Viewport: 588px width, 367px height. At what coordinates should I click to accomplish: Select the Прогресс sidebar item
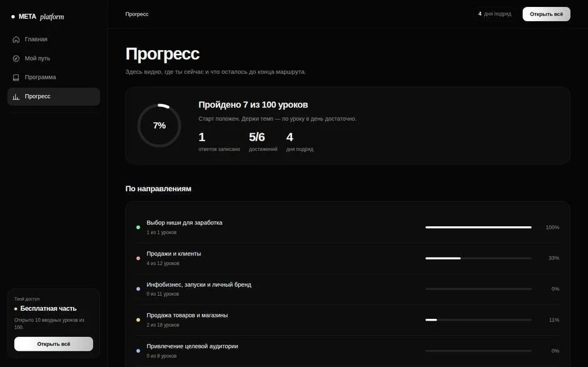pyautogui.click(x=54, y=97)
